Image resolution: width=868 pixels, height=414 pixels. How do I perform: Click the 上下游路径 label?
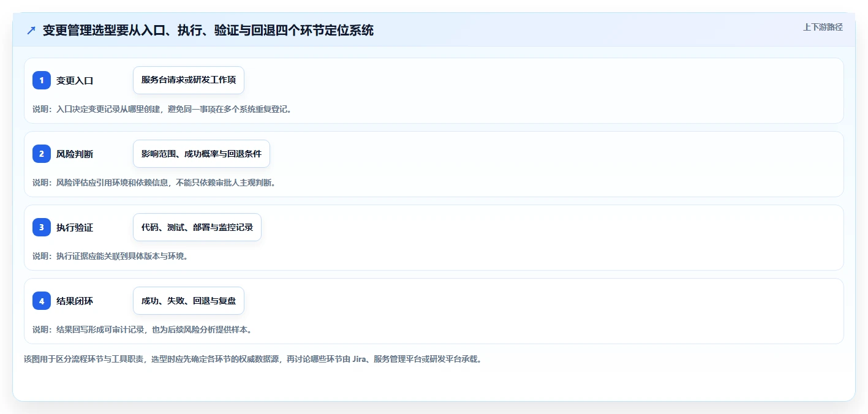[x=823, y=27]
